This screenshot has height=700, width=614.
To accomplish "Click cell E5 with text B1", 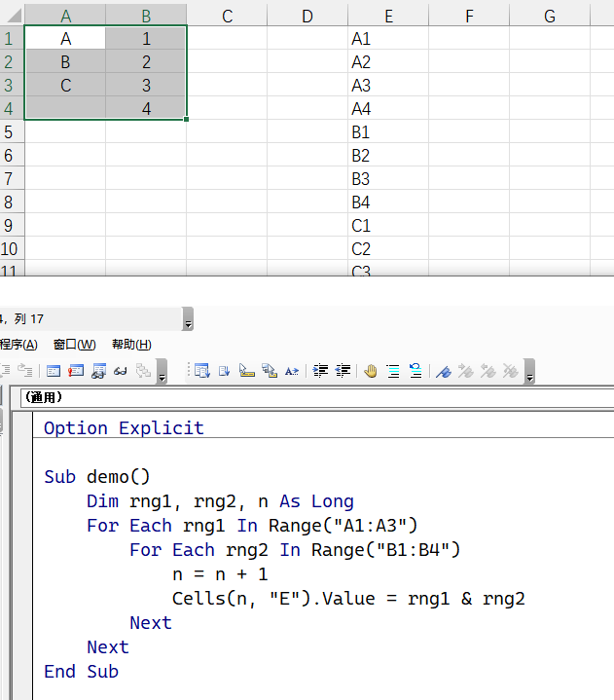I will point(388,132).
